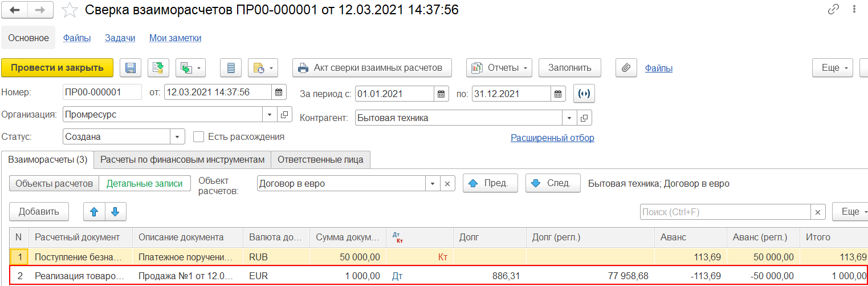Open the Отчеты dropdown menu
Image resolution: width=868 pixels, height=286 pixels.
pyautogui.click(x=499, y=68)
